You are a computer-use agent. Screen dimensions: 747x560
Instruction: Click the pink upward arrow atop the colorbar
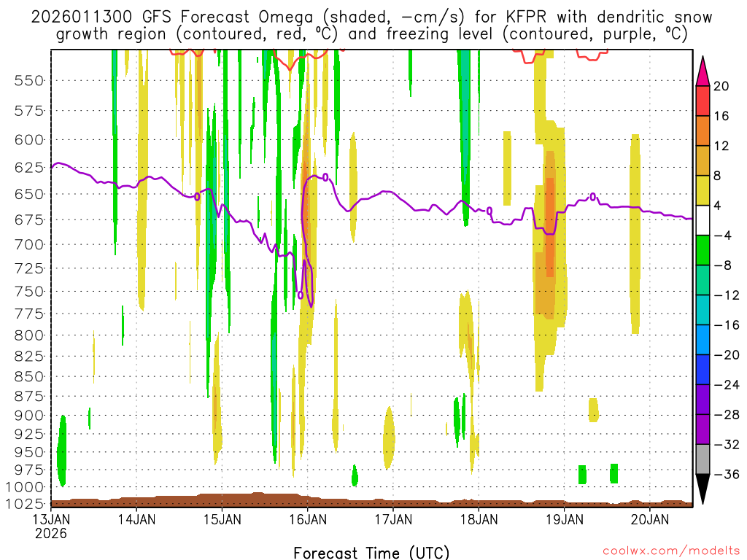(x=703, y=71)
